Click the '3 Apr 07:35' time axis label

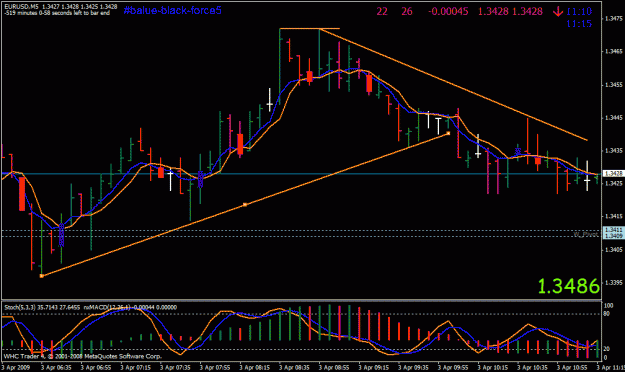click(175, 367)
